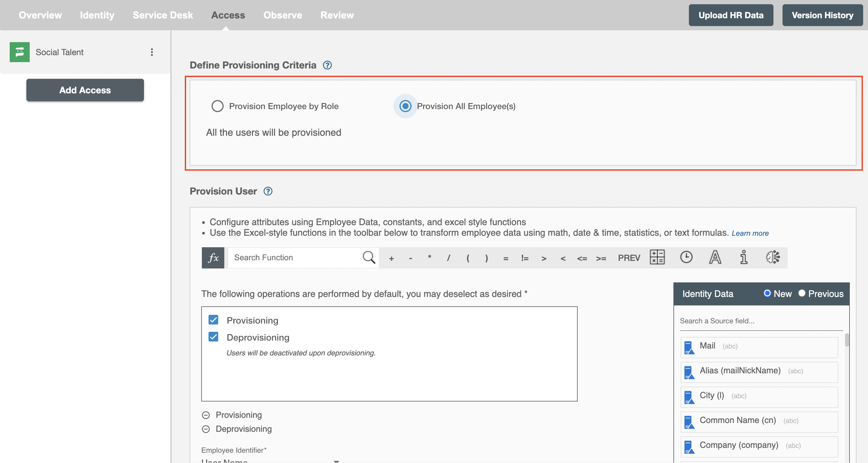Viewport: 868px width, 463px height.
Task: Select the Previous Identity Data toggle
Action: click(x=802, y=293)
